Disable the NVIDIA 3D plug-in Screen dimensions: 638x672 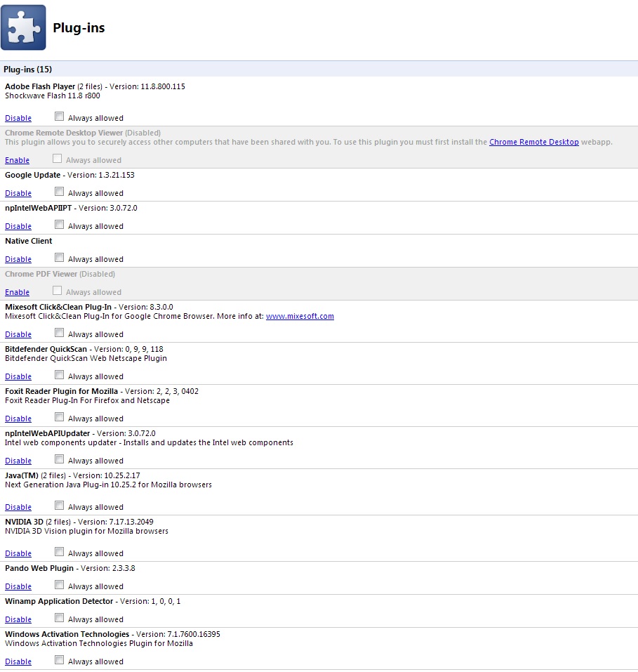pos(18,553)
